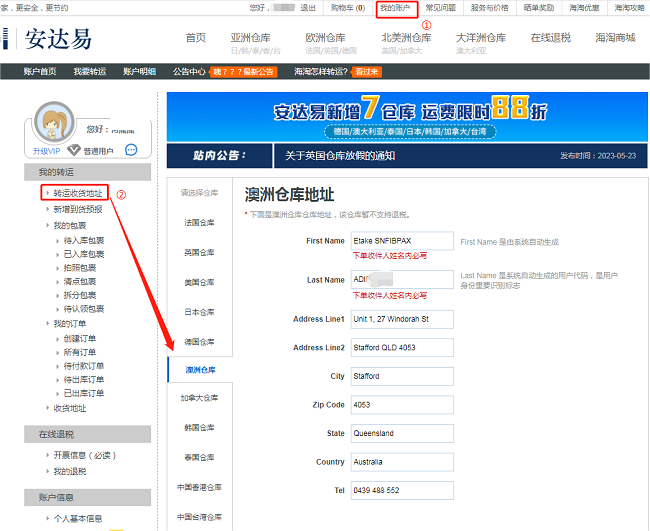Viewport: 650px width, 531px height.
Task: Open the 亚洲仓库 navigation menu
Action: click(250, 38)
